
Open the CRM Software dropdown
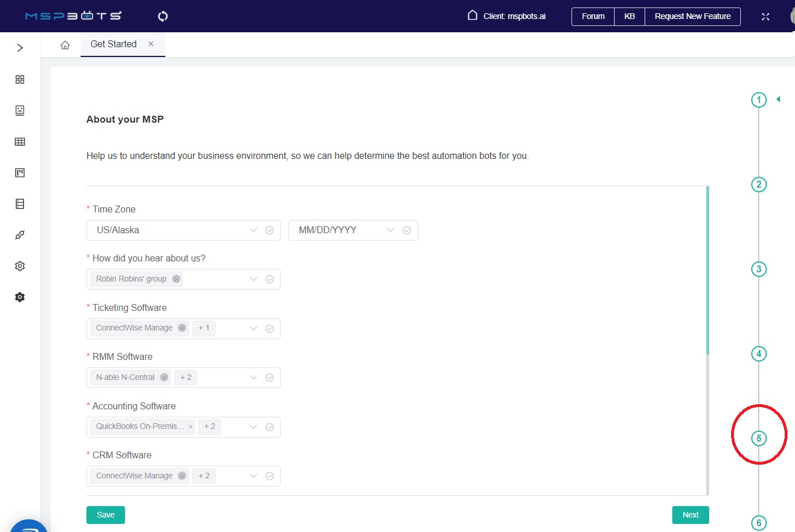pos(183,476)
